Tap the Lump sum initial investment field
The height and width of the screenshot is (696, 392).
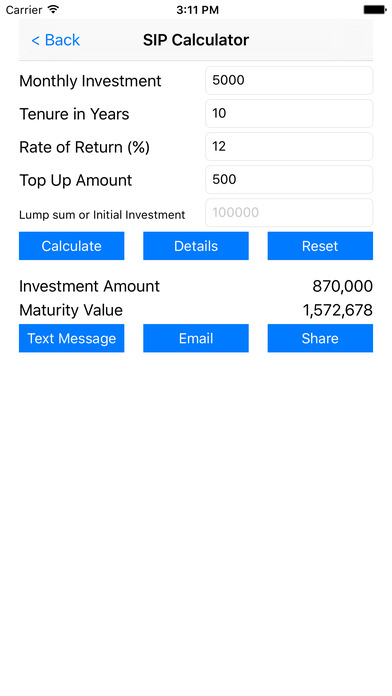tap(289, 213)
